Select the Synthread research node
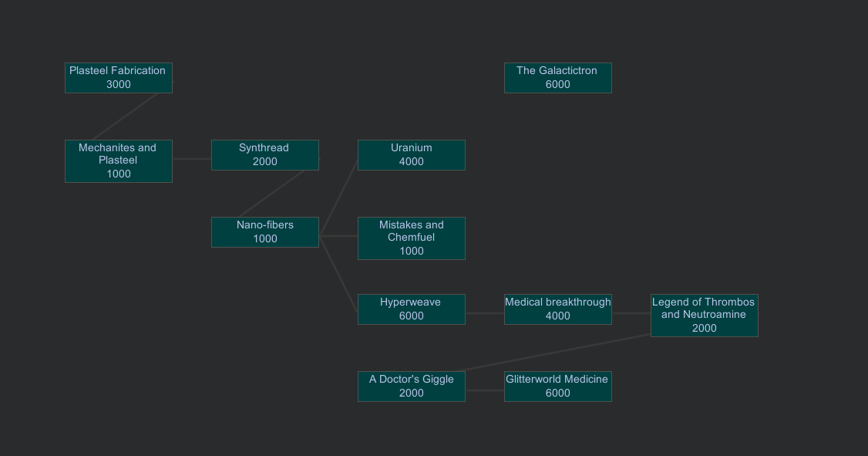This screenshot has height=456, width=868. pos(265,155)
